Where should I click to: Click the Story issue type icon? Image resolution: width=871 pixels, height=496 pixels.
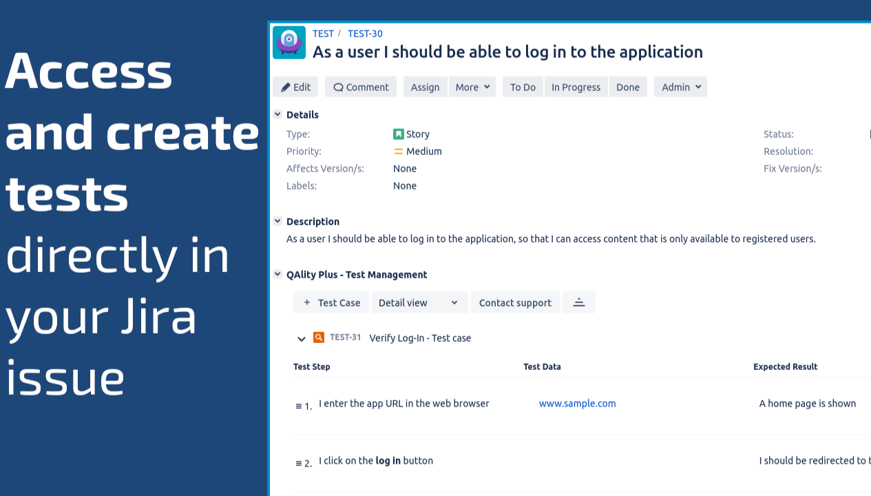point(398,134)
